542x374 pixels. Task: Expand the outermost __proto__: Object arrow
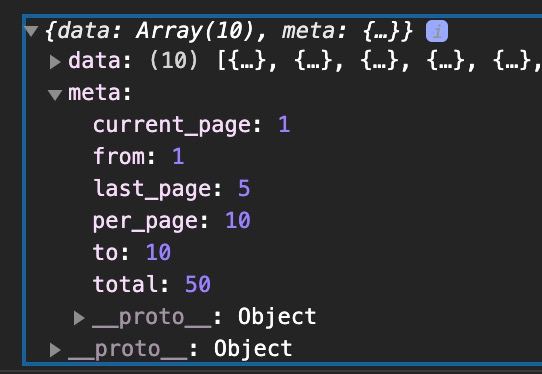point(55,349)
